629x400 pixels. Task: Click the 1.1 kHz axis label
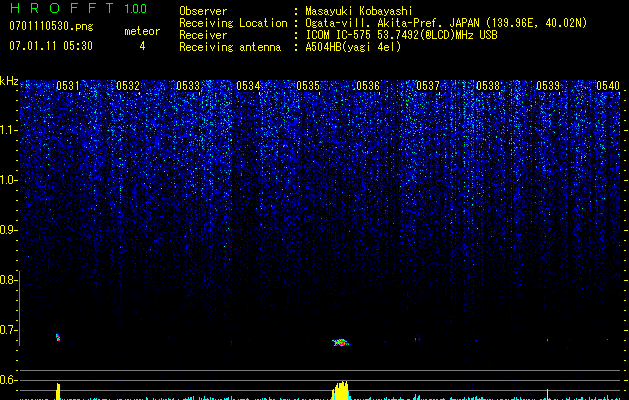[x=9, y=130]
